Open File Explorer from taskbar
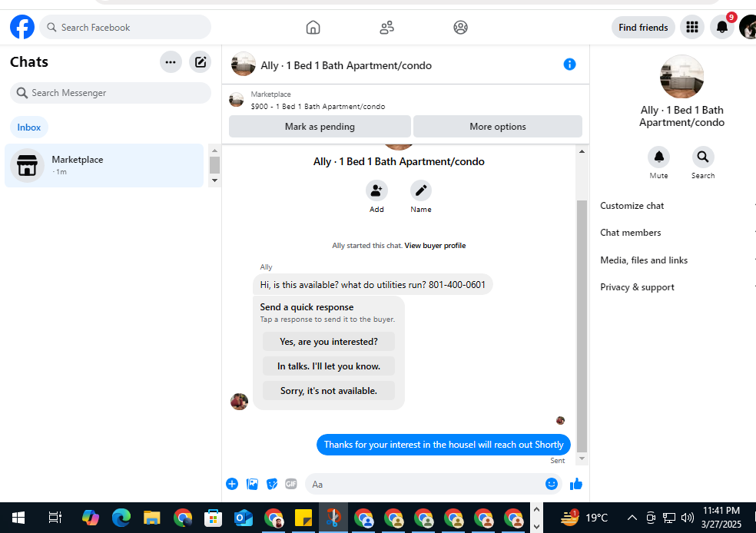Screen dimensions: 756x533 click(152, 518)
